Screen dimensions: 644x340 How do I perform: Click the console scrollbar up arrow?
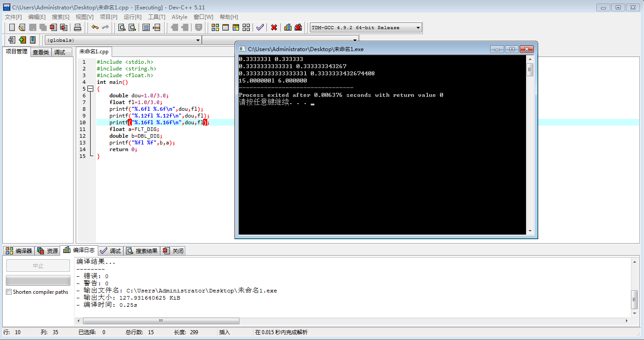pos(530,59)
